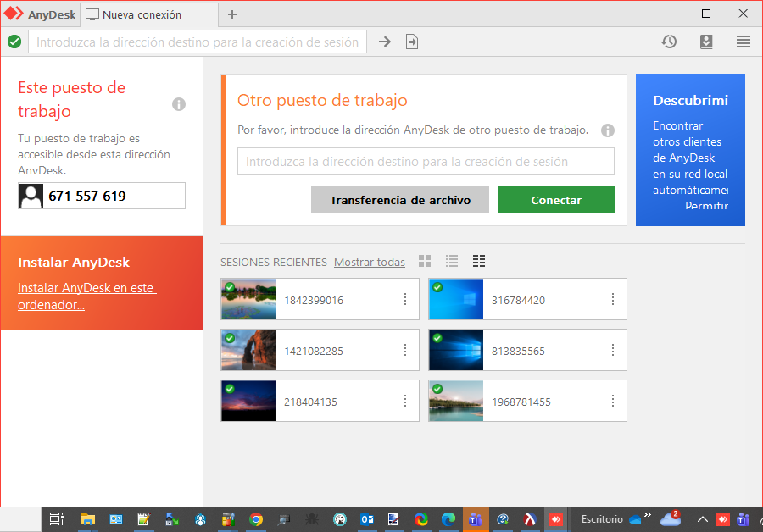
Task: Click the info icon in 'Otro puesto de trabajo' panel
Action: [607, 130]
